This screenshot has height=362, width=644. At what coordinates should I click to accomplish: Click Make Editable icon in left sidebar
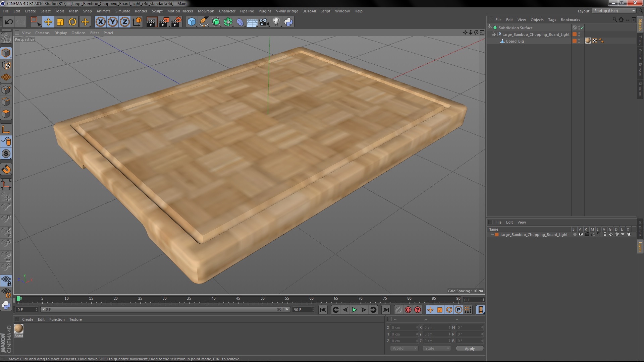[x=6, y=38]
